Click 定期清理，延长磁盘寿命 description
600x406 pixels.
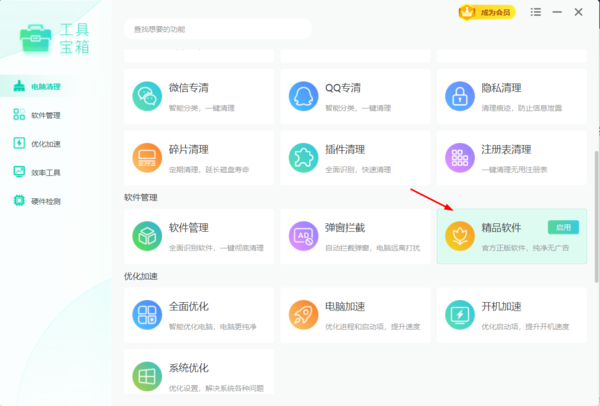pos(209,170)
